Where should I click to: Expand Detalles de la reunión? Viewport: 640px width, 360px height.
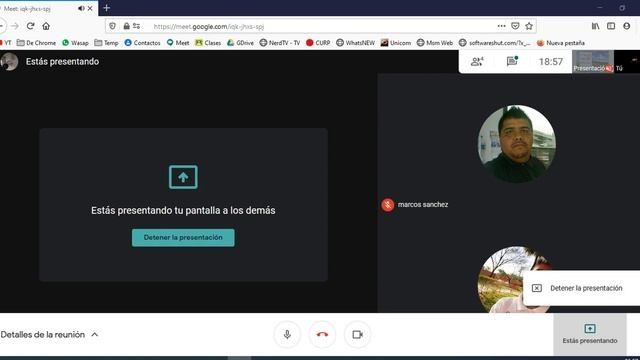[x=49, y=335]
